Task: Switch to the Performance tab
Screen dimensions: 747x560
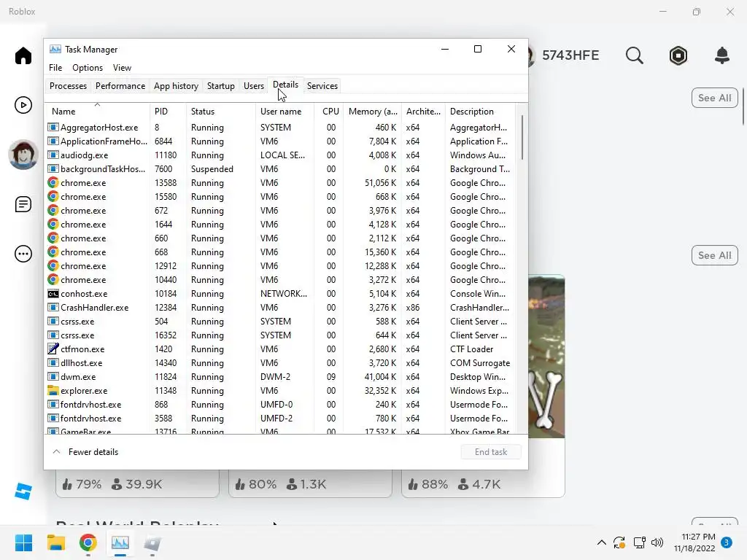Action: tap(120, 86)
